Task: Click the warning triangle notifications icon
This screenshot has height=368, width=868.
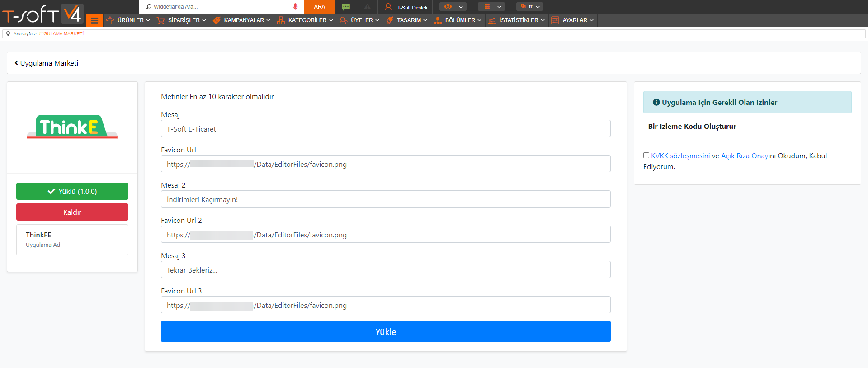Action: 368,7
